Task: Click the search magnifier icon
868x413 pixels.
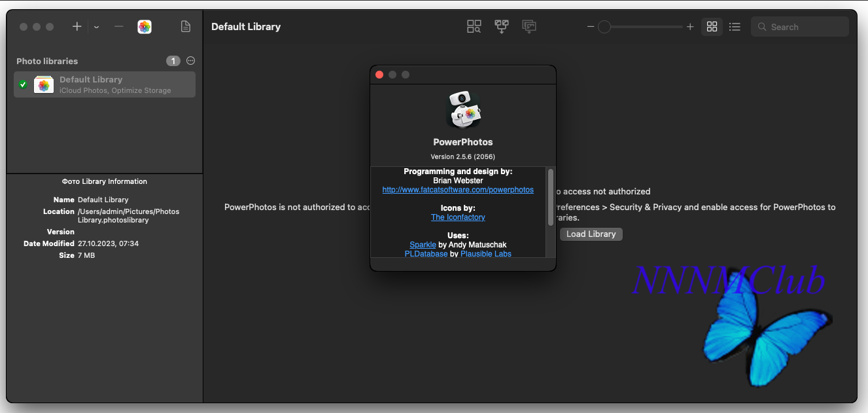Action: pos(762,27)
